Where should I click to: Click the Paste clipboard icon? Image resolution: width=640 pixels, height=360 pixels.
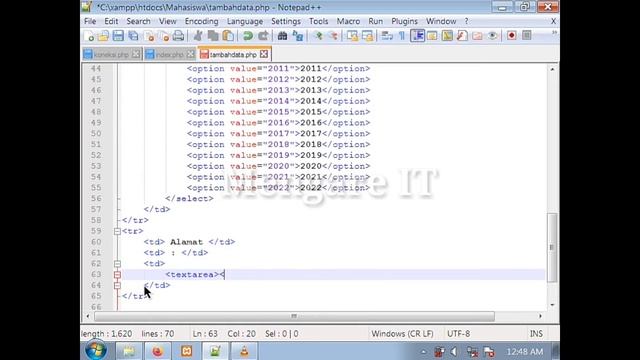click(228, 36)
